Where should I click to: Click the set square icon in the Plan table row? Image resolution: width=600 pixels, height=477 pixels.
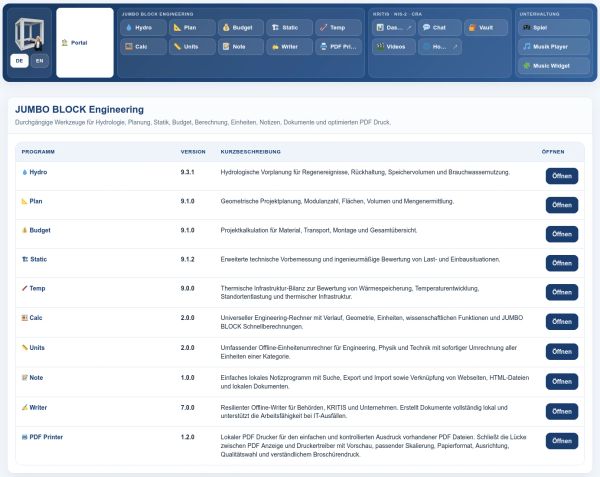click(24, 202)
